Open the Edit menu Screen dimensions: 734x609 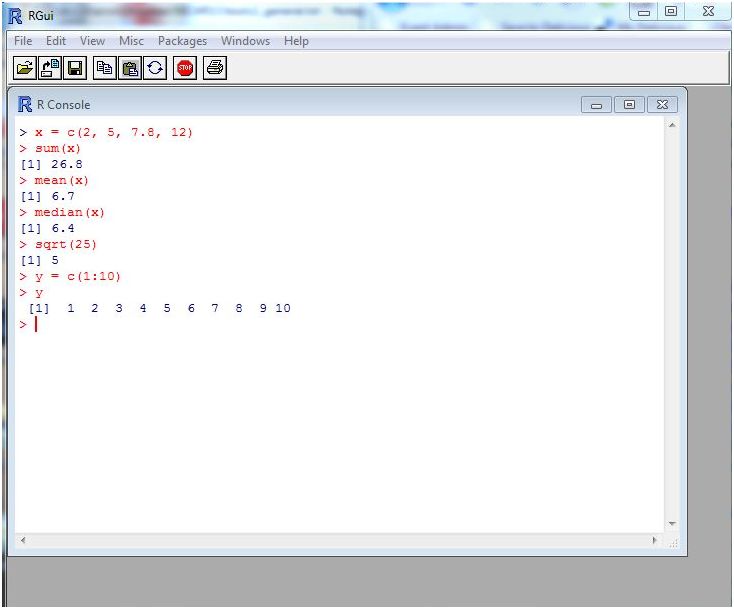pos(56,41)
